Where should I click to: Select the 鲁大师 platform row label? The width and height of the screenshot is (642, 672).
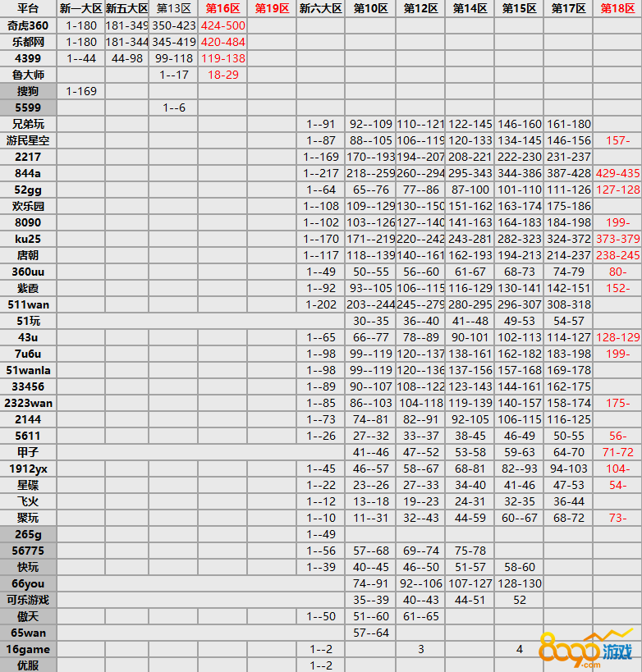[28, 75]
